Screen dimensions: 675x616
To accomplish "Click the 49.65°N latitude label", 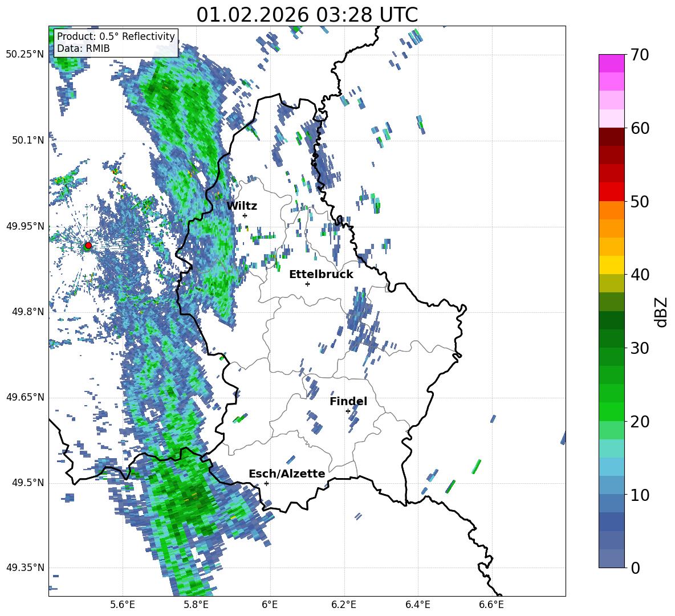I will point(25,397).
